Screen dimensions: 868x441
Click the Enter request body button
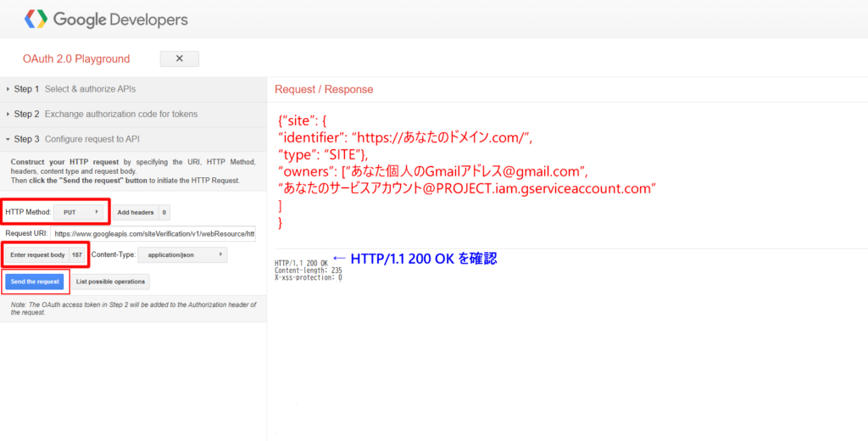45,255
